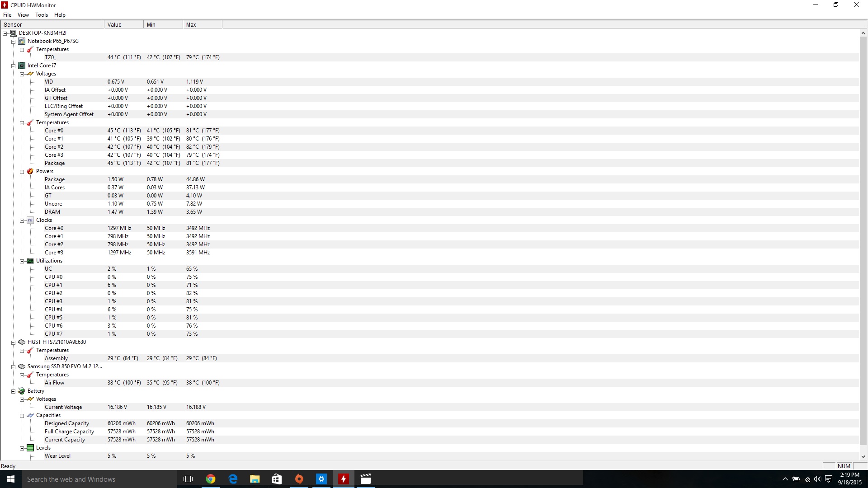This screenshot has height=488, width=868.
Task: Collapse the Levels group
Action: (22, 448)
